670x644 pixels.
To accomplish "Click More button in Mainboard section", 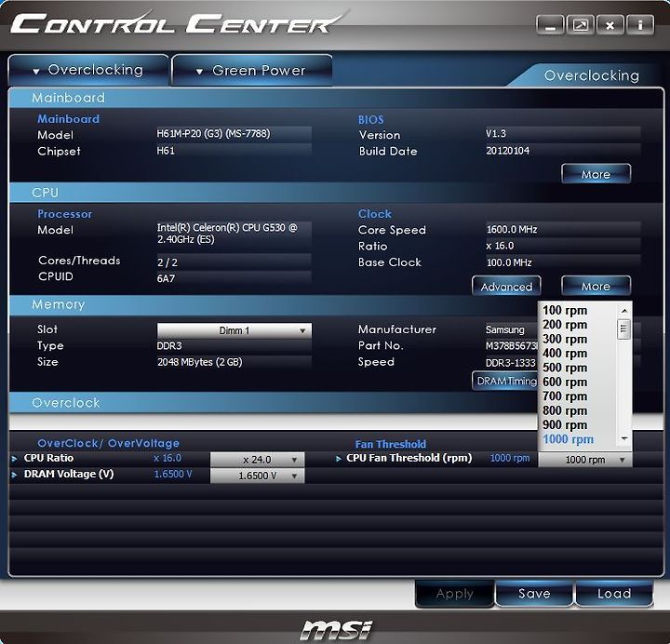I will pyautogui.click(x=596, y=174).
